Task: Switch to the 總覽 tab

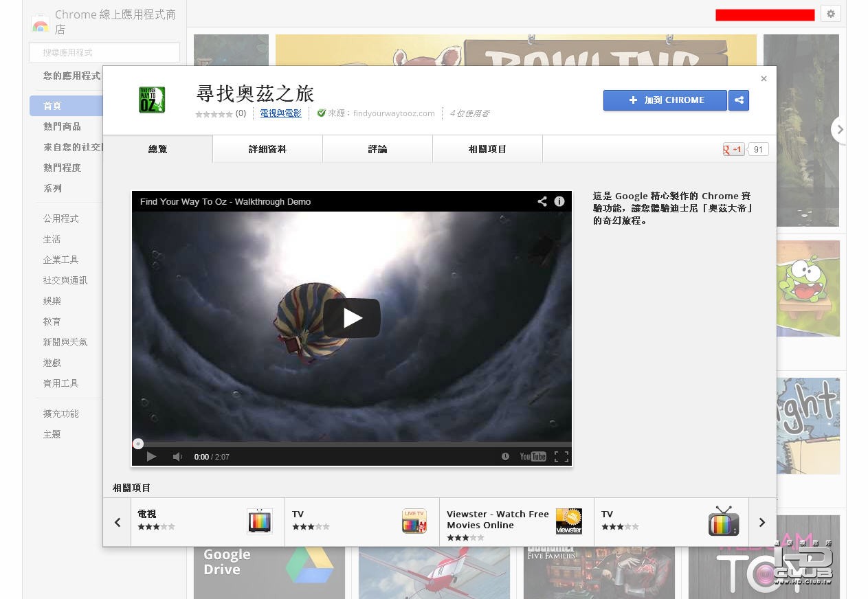Action: click(158, 149)
